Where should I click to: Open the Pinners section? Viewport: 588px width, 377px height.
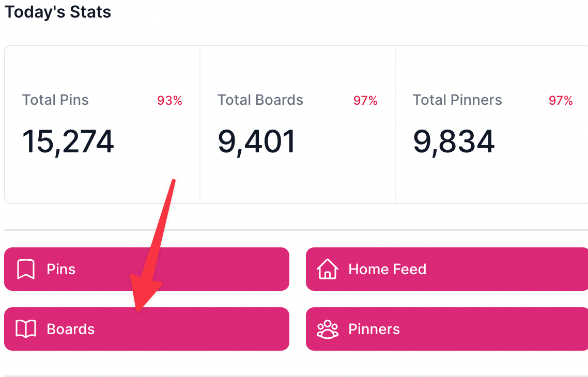coord(447,329)
